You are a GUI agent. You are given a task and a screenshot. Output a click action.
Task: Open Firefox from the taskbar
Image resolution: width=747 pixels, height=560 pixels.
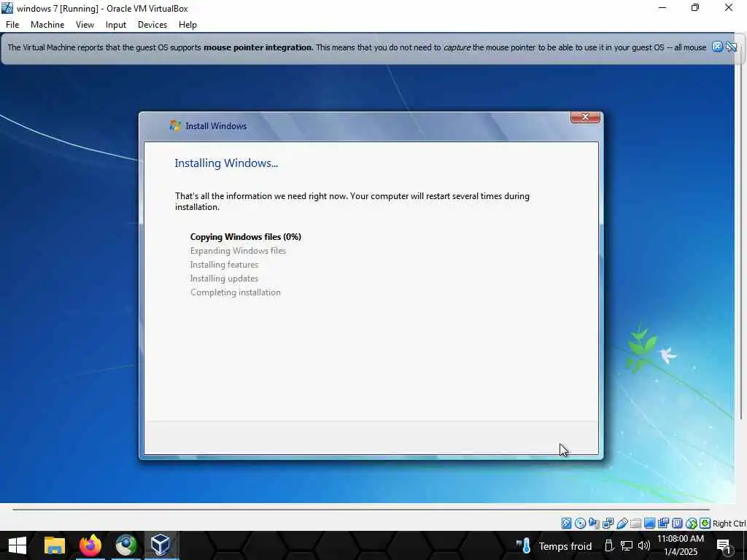tap(90, 545)
